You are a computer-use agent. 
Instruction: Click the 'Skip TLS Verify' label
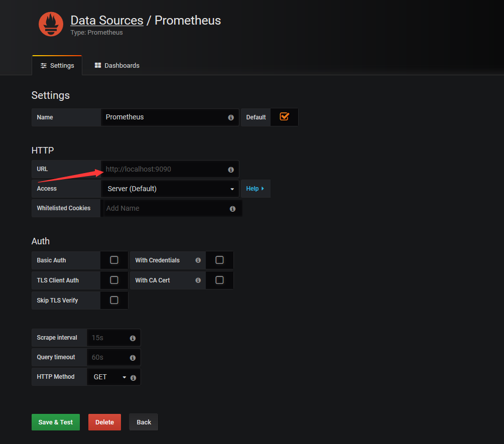pyautogui.click(x=57, y=301)
